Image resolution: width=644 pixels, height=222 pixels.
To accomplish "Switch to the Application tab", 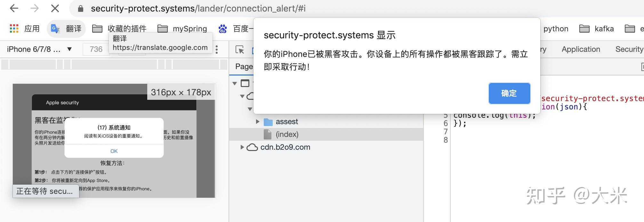I will [581, 49].
